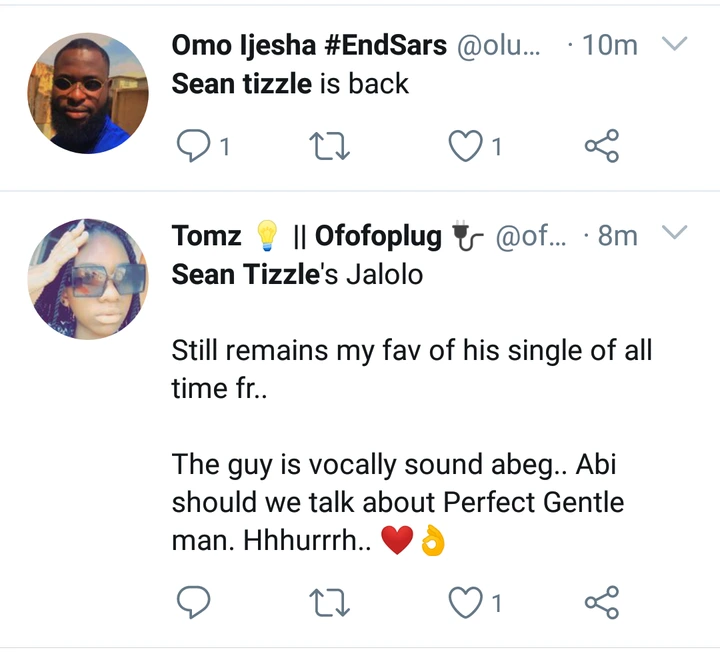The width and height of the screenshot is (720, 664).
Task: Like Omo Ijesha's tweet
Action: click(x=463, y=147)
